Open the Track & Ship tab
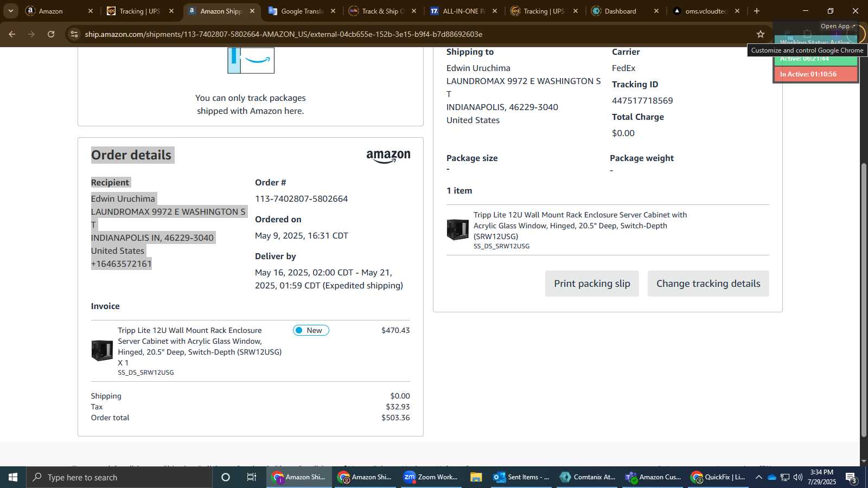Image resolution: width=868 pixels, height=488 pixels. pos(383,11)
